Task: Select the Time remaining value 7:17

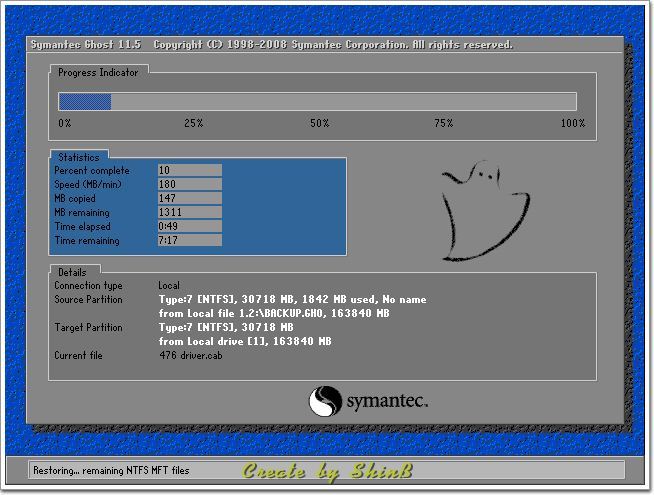Action: (x=190, y=240)
